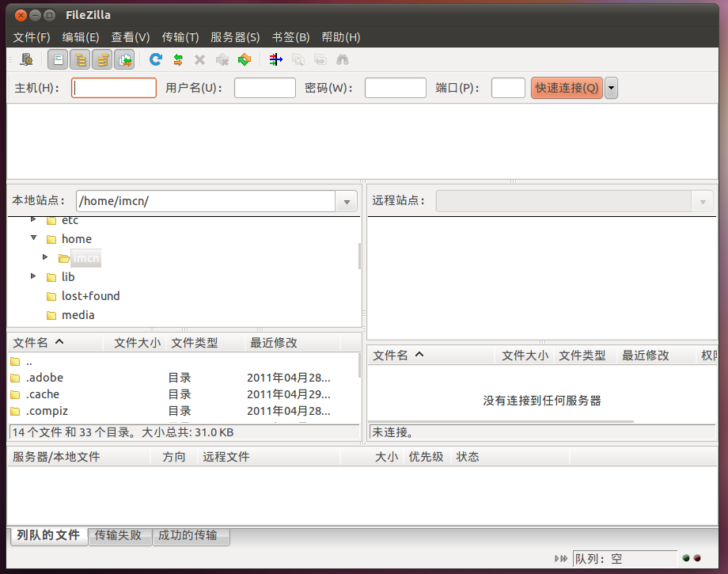Sort local files by 文件名 column
This screenshot has height=574, width=728.
click(55, 343)
